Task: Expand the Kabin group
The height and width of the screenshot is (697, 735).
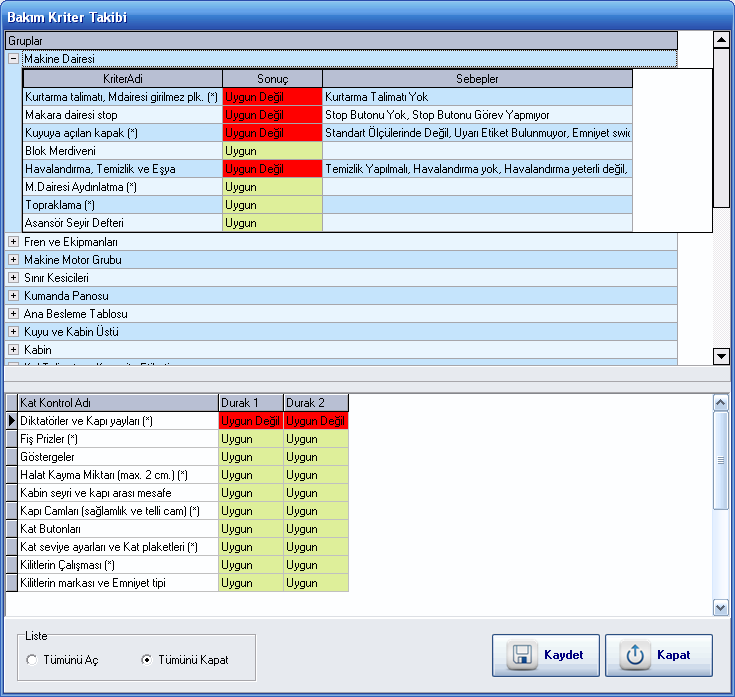Action: pyautogui.click(x=14, y=350)
